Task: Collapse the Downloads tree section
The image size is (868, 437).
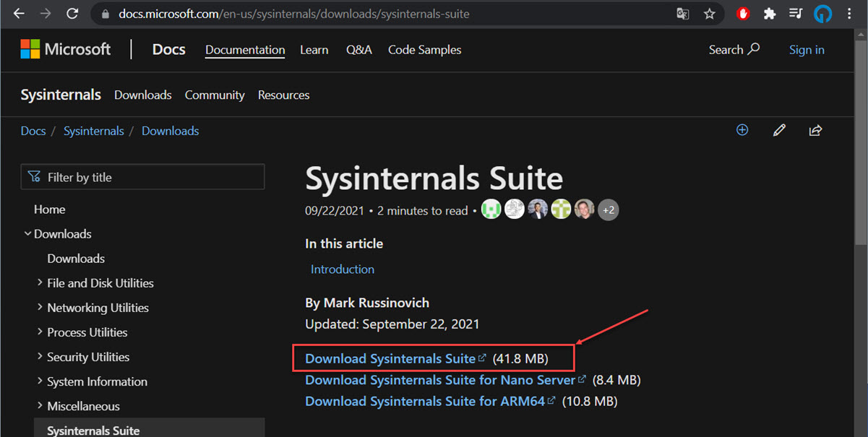Action: pos(58,234)
